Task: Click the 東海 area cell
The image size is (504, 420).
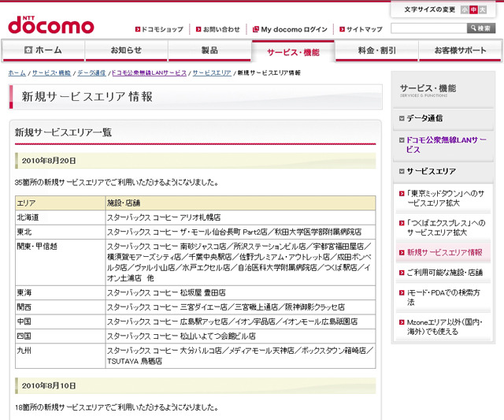Action: pyautogui.click(x=60, y=292)
